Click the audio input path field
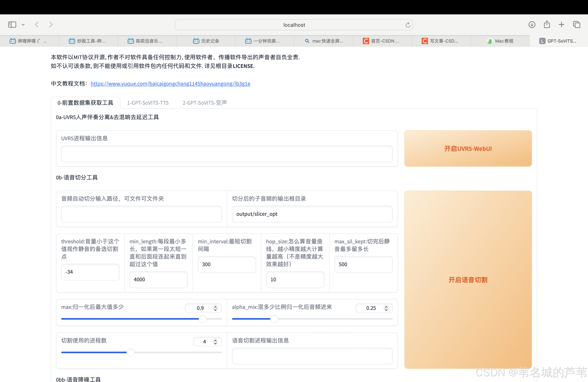The width and height of the screenshot is (588, 382). click(x=141, y=214)
